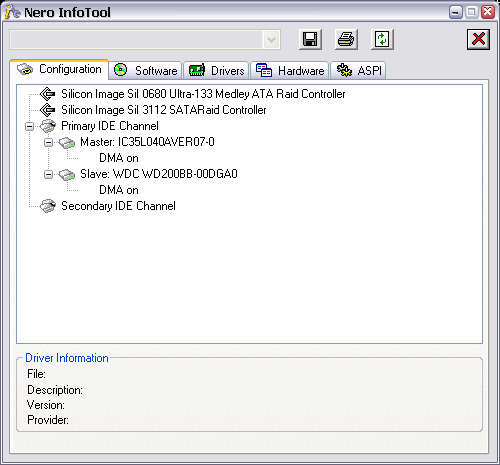This screenshot has height=465, width=500.
Task: Select the Primary IDE Channel item
Action: (110, 126)
